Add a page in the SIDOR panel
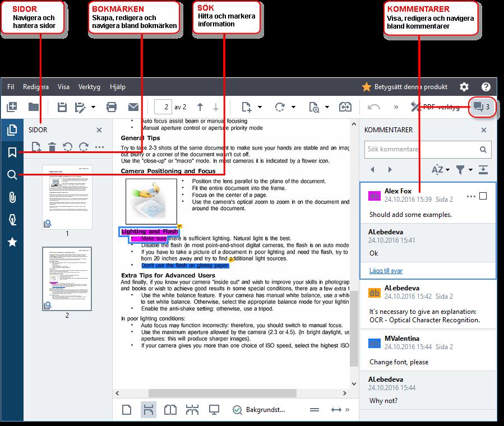 coord(36,147)
